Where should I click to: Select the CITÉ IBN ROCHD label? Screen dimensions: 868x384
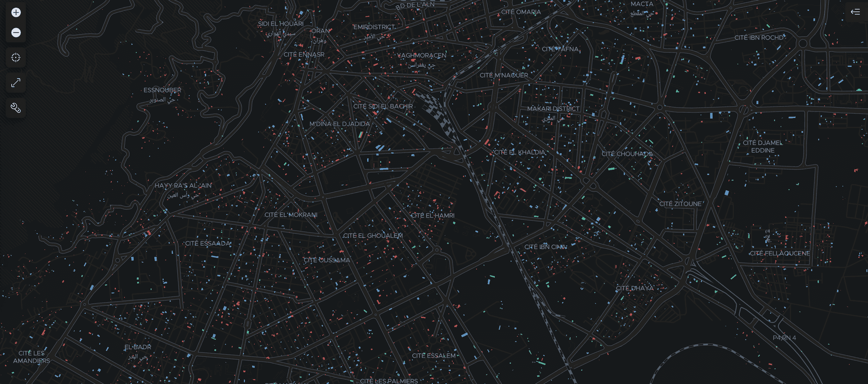coord(759,38)
